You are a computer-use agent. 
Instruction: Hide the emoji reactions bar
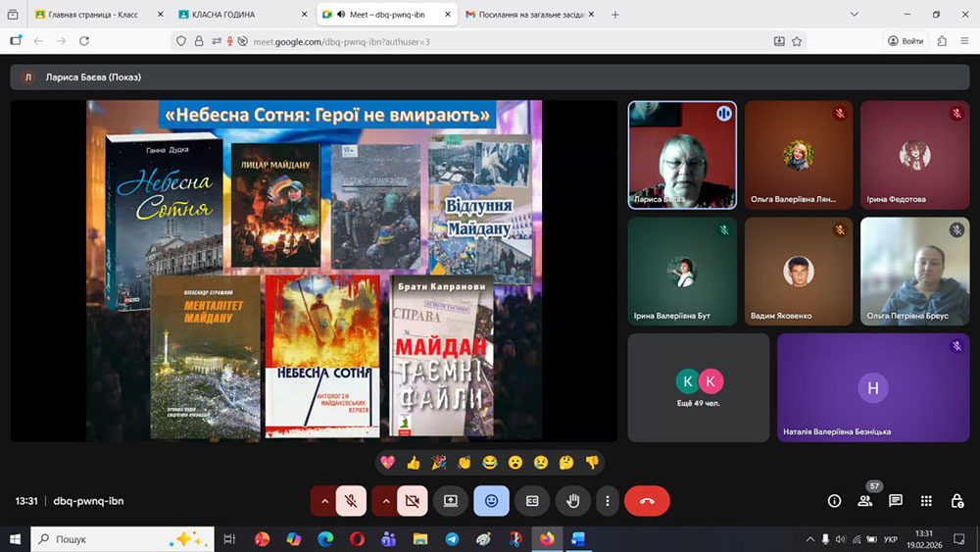491,501
